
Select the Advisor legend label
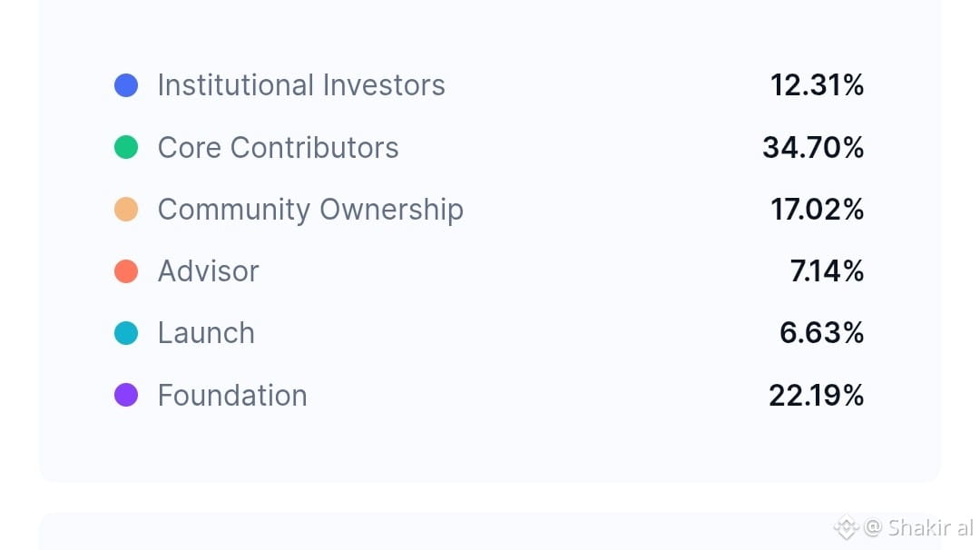(208, 271)
